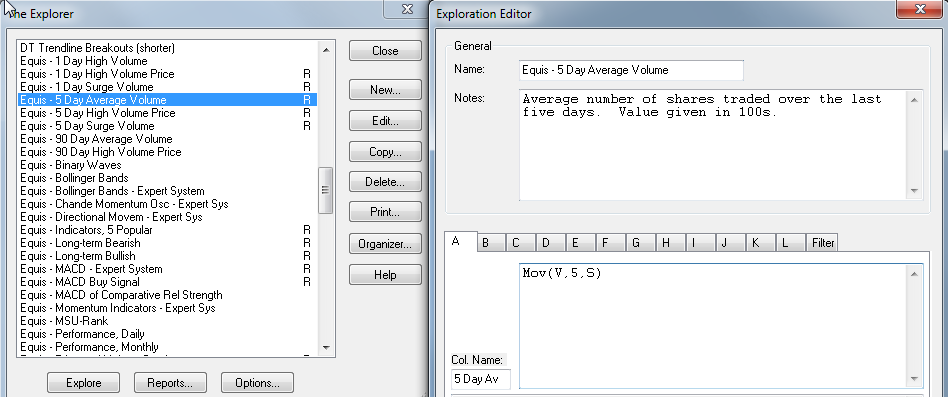Select Equis - Bollinger Bands - Expert System

pyautogui.click(x=167, y=191)
